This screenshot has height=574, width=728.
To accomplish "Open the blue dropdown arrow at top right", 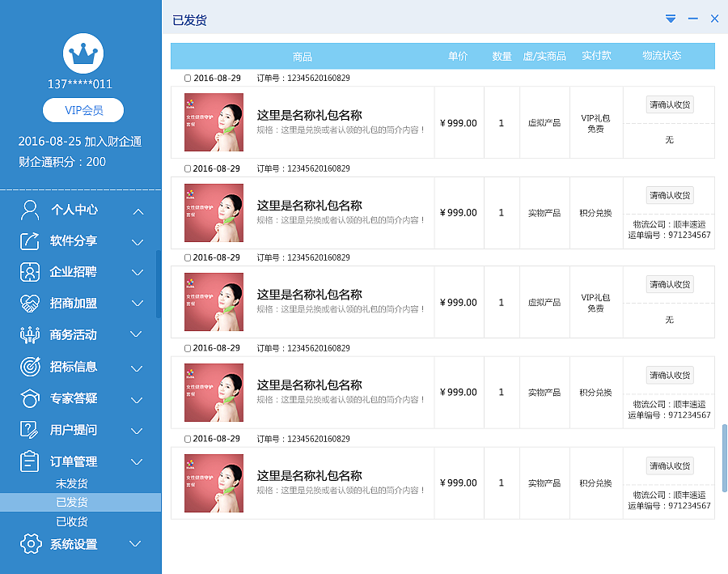I will tap(670, 18).
